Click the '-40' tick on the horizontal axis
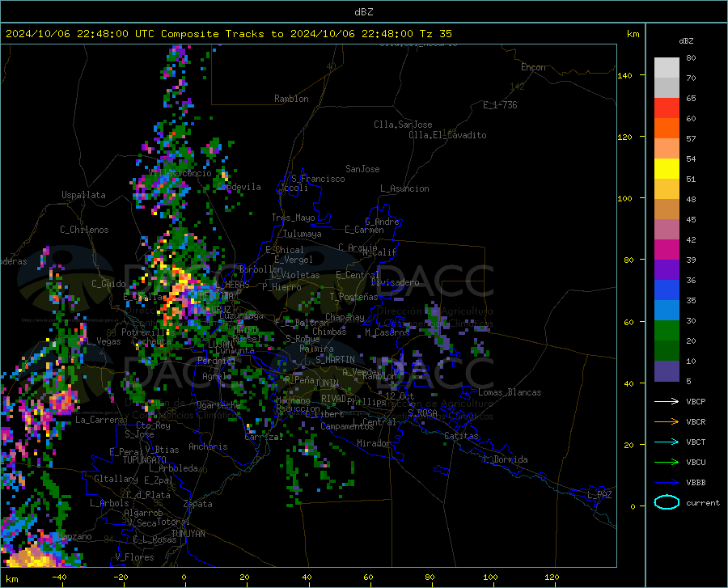Viewport: 728px width, 588px height. (59, 577)
